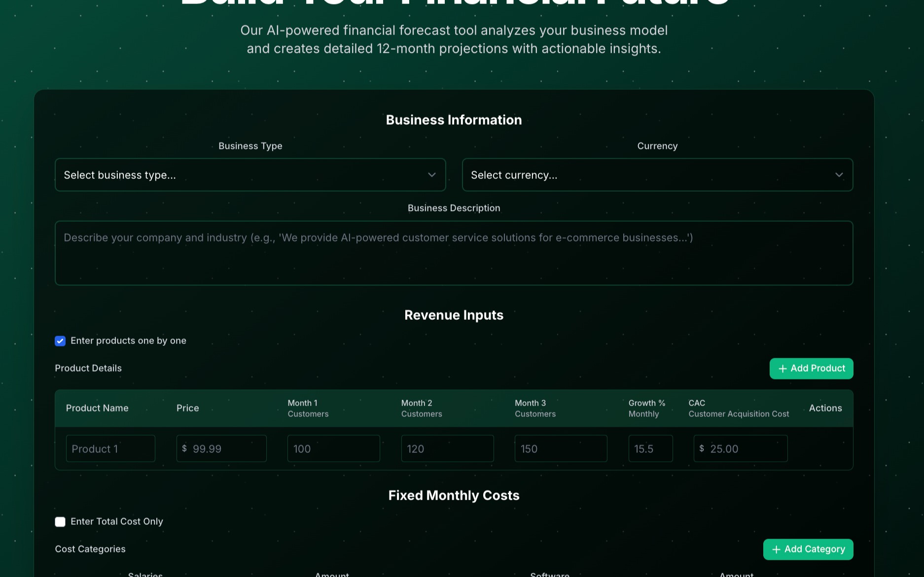Enable Enter Total Cost Only checkbox
The width and height of the screenshot is (924, 577).
(x=60, y=522)
